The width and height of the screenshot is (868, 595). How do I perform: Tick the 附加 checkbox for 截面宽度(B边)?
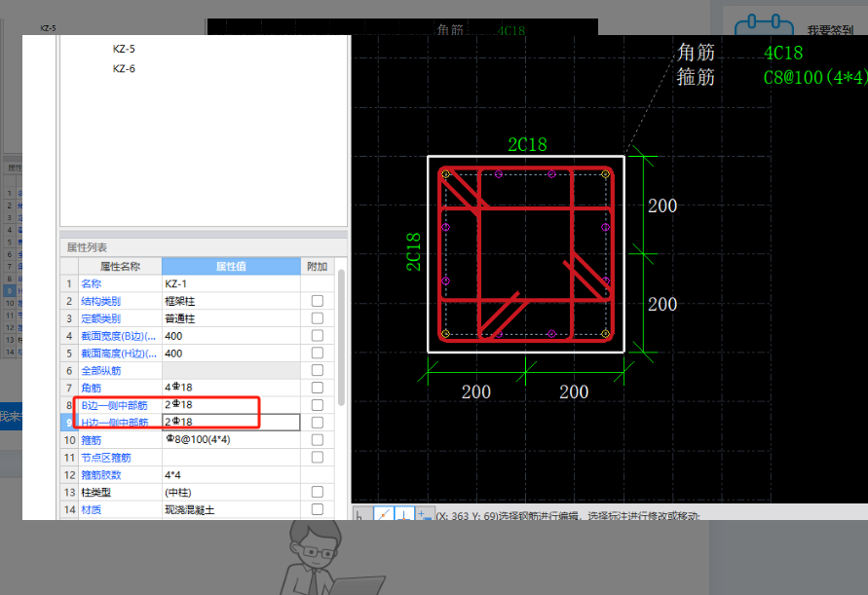pyautogui.click(x=318, y=335)
